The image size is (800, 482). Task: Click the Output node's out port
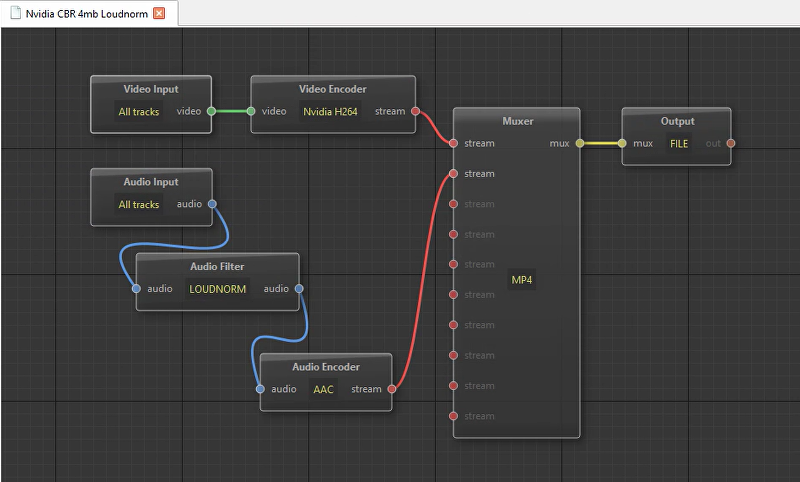click(x=731, y=143)
